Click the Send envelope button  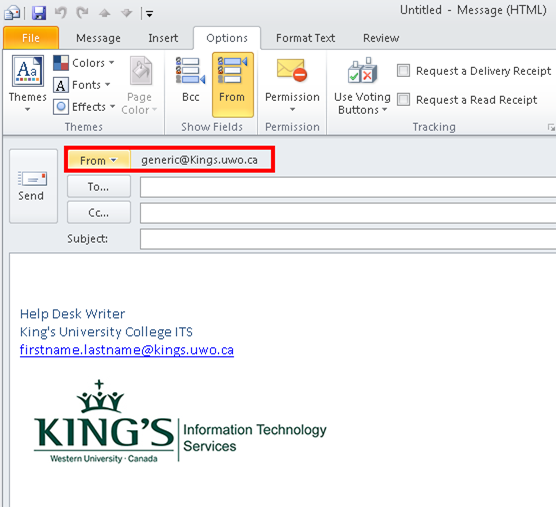coord(33,186)
